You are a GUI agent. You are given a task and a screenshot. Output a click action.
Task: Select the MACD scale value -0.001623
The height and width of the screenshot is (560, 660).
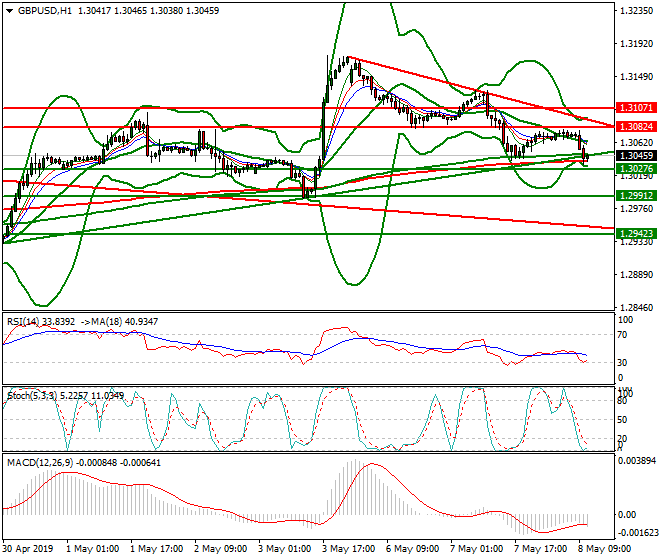638,533
